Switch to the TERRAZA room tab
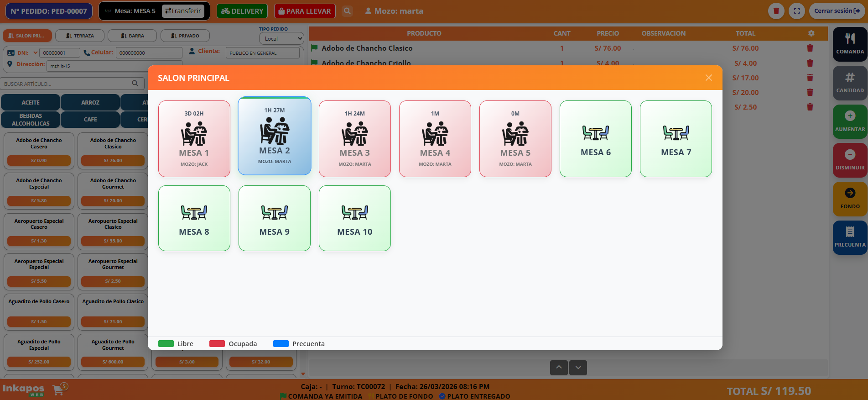The width and height of the screenshot is (868, 400). (80, 36)
